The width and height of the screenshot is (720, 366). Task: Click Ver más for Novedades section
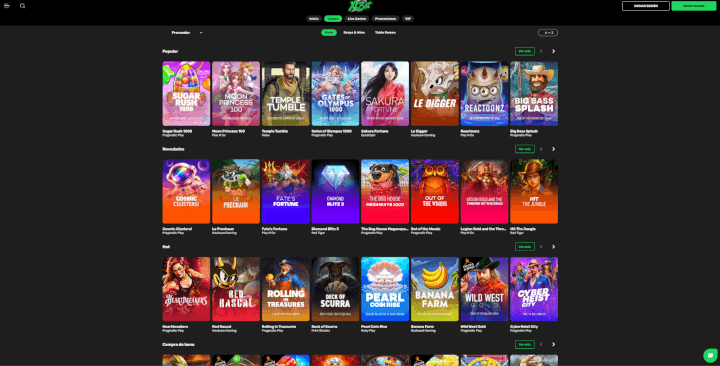coord(524,149)
